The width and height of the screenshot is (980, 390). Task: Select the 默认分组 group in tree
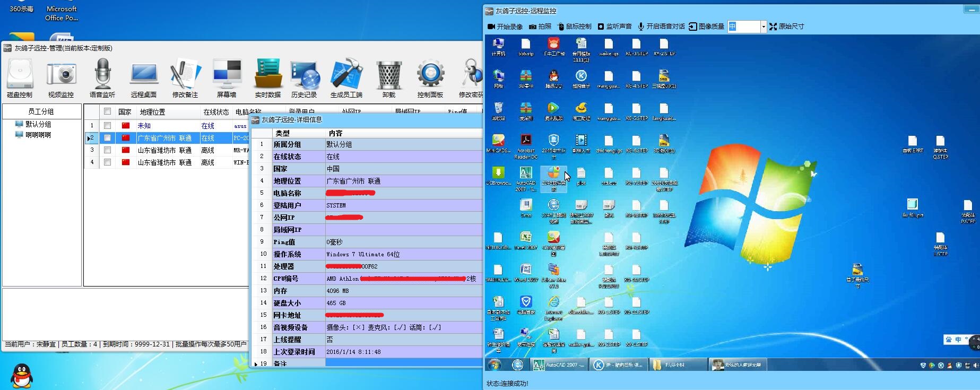coord(38,124)
